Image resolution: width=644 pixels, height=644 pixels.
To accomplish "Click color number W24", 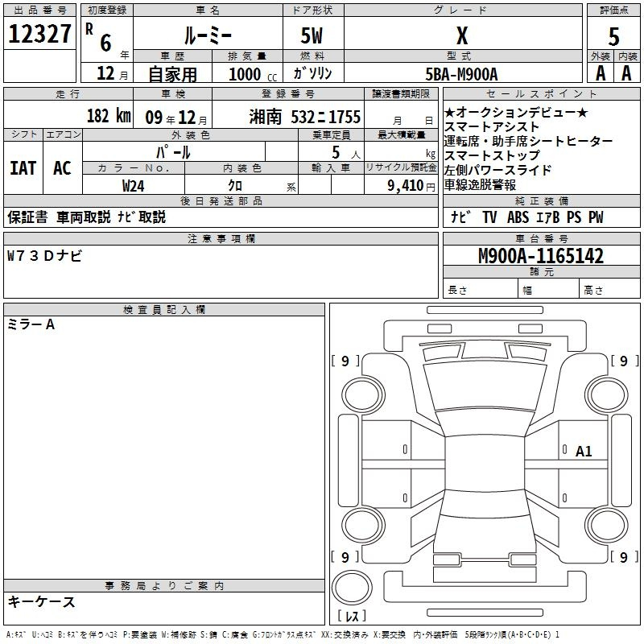I will point(133,186).
